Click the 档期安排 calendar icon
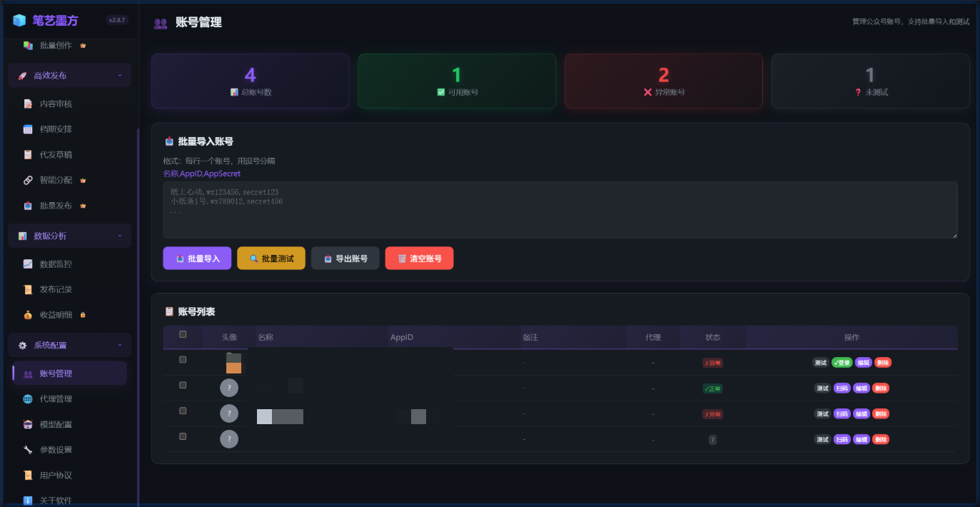The image size is (980, 507). 28,129
